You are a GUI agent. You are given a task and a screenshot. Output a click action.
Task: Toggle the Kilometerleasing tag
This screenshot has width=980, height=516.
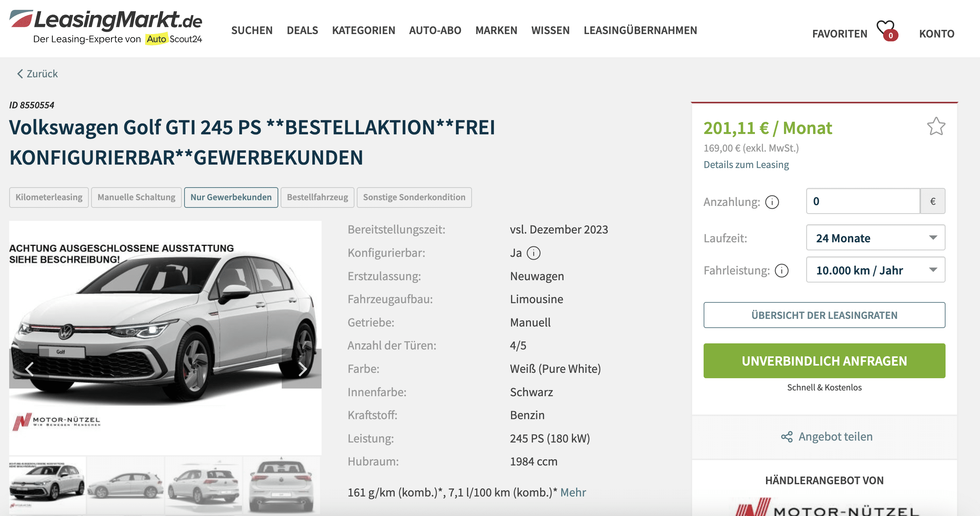tap(49, 198)
